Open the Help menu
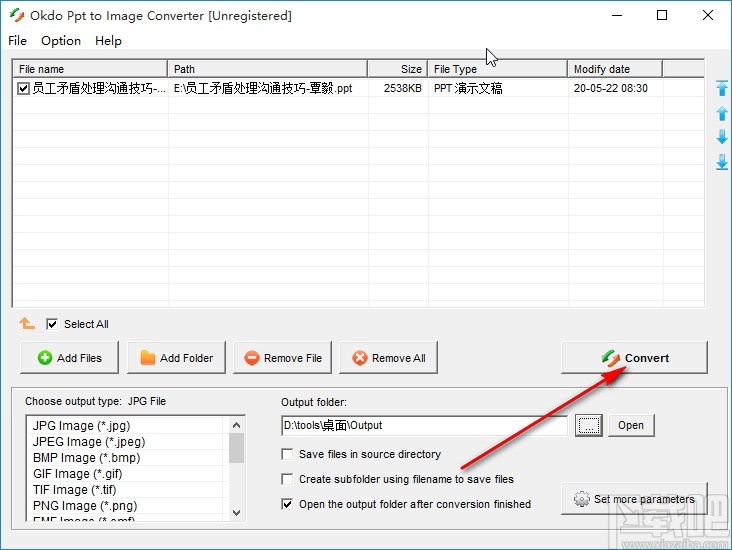732x550 pixels. pos(108,41)
